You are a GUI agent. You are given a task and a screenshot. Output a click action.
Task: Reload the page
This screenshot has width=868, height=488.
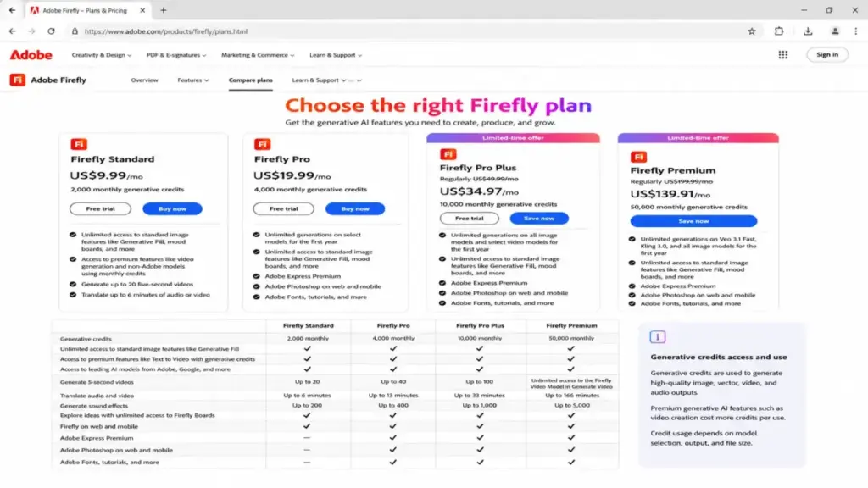point(51,31)
